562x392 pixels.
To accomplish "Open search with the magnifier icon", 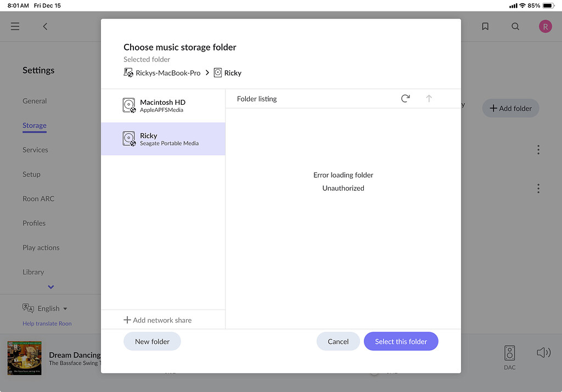I will point(515,26).
